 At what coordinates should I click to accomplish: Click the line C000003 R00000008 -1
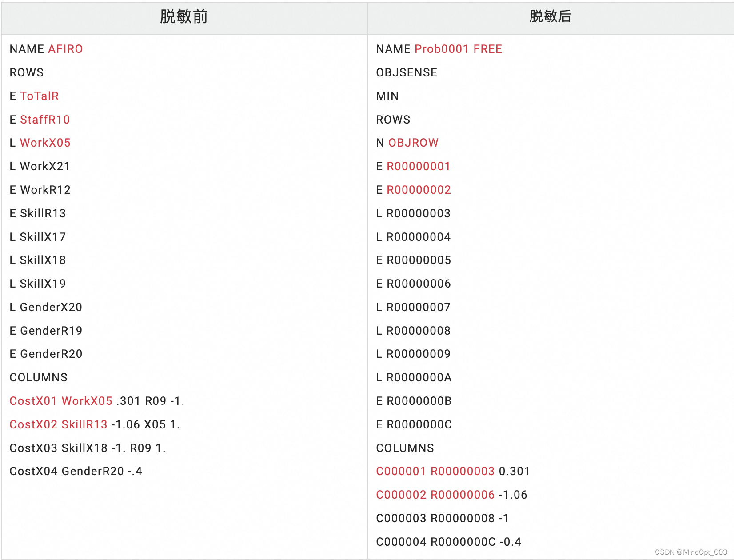tap(443, 518)
